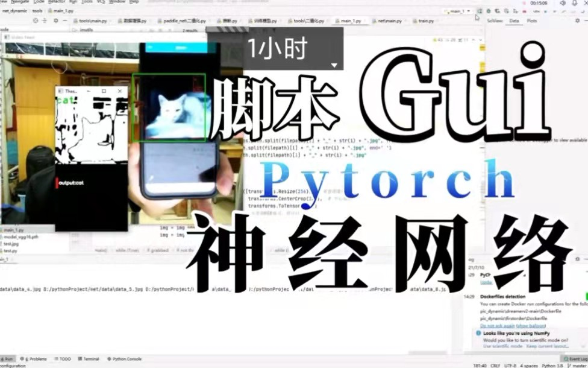Image resolution: width=588 pixels, height=368 pixels.
Task: Click the green bounding box cat video frame
Action: click(x=169, y=108)
